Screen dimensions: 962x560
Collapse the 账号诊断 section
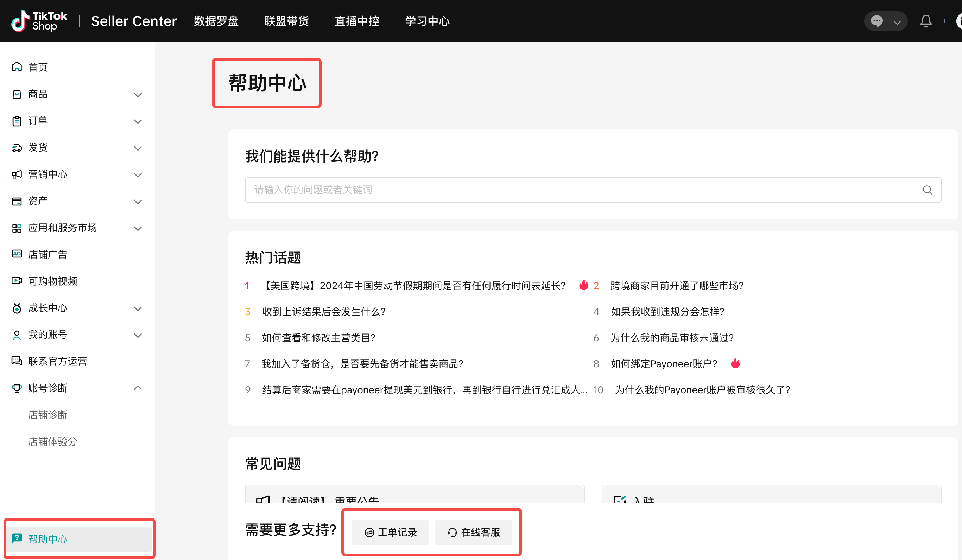click(x=138, y=388)
